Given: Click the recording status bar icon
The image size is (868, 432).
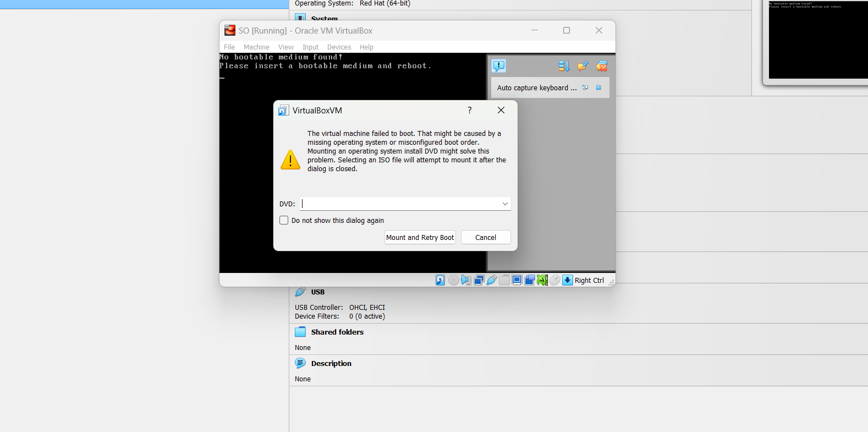Looking at the screenshot, I should click(529, 280).
